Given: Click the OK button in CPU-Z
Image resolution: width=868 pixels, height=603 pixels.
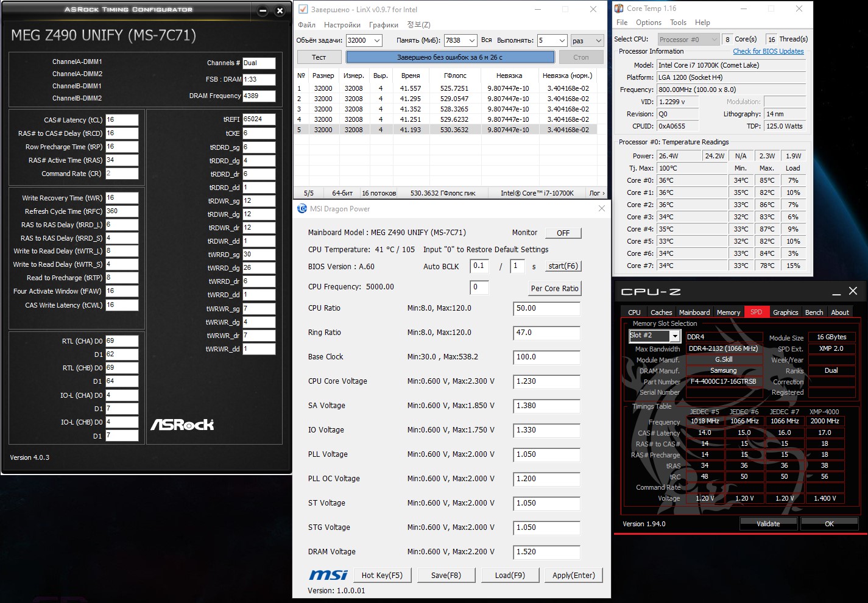Looking at the screenshot, I should coord(829,523).
